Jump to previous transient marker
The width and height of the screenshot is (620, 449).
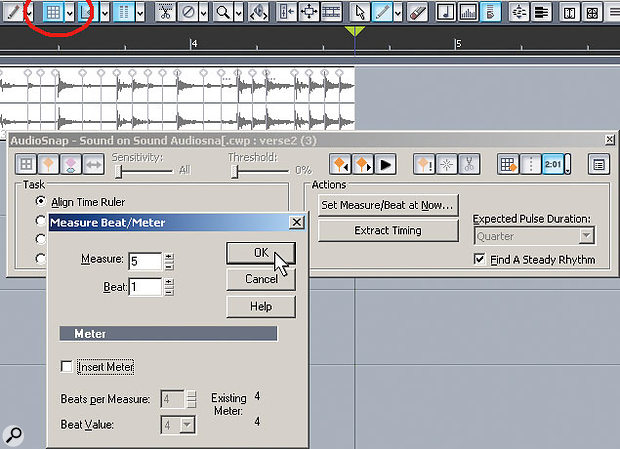pos(340,164)
